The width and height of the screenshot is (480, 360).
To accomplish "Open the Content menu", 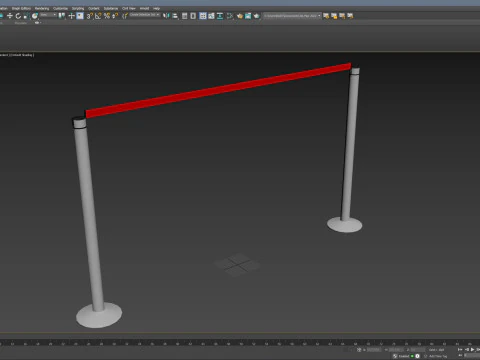I will point(94,8).
